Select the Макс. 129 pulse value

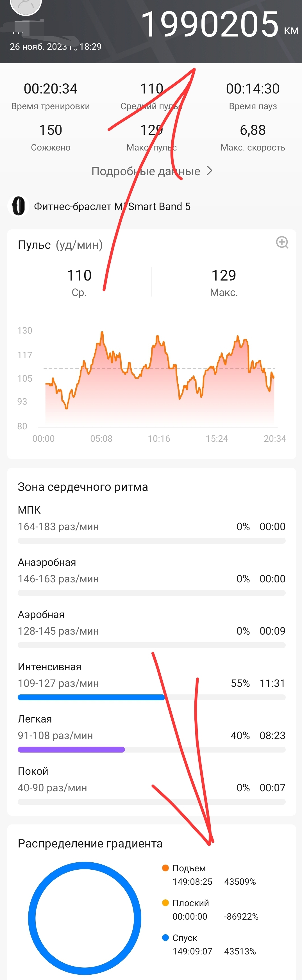coord(224,282)
